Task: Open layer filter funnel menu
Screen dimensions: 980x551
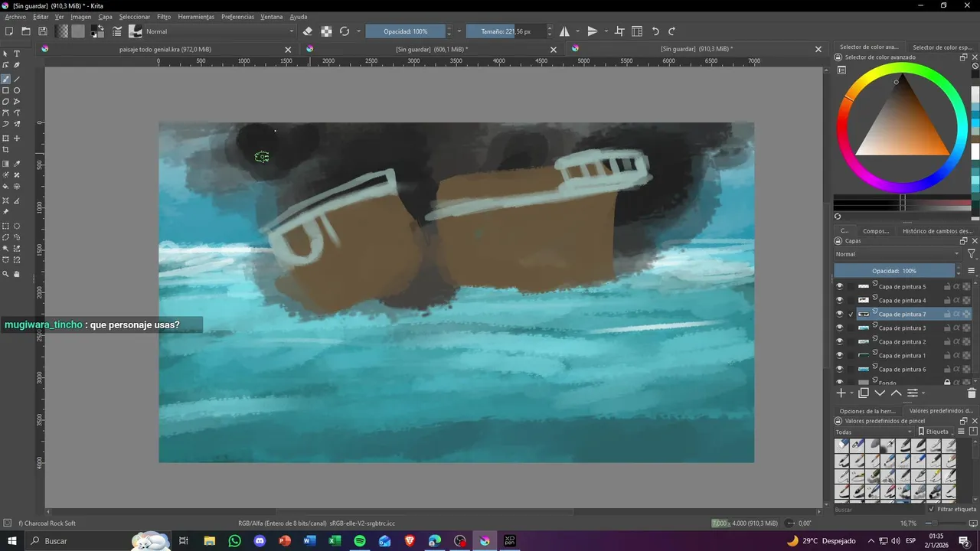Action: point(972,254)
